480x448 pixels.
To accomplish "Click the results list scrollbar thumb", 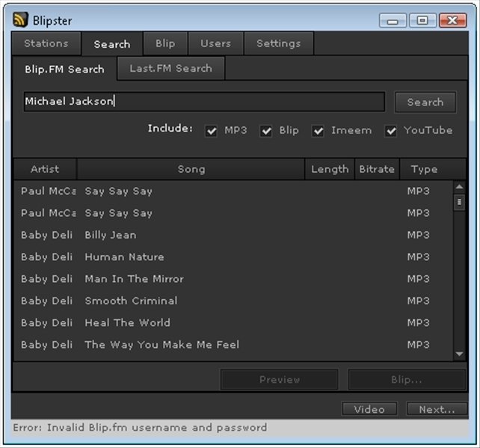I will pos(459,202).
